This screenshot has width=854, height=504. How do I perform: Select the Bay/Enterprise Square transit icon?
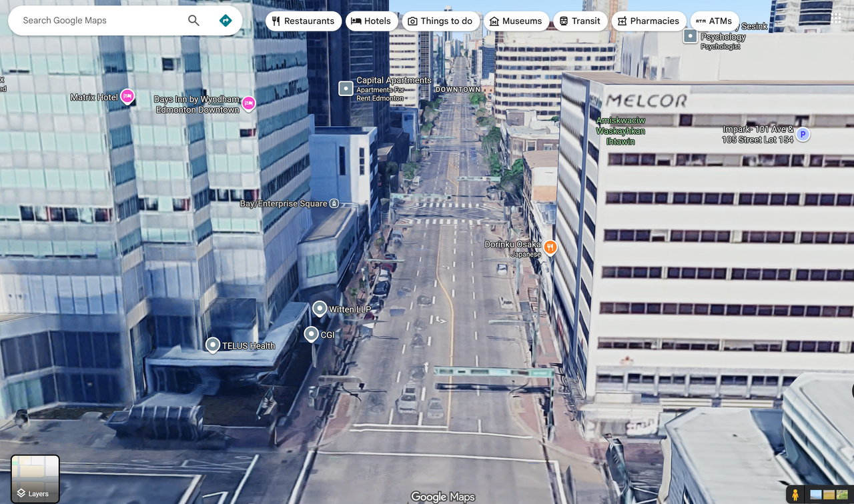[334, 203]
